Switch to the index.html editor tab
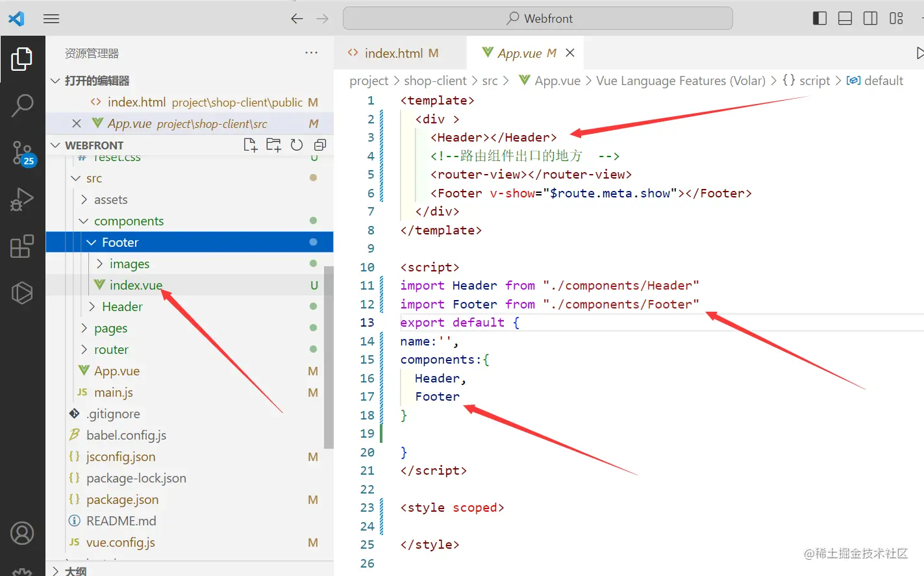This screenshot has width=924, height=576. click(400, 53)
